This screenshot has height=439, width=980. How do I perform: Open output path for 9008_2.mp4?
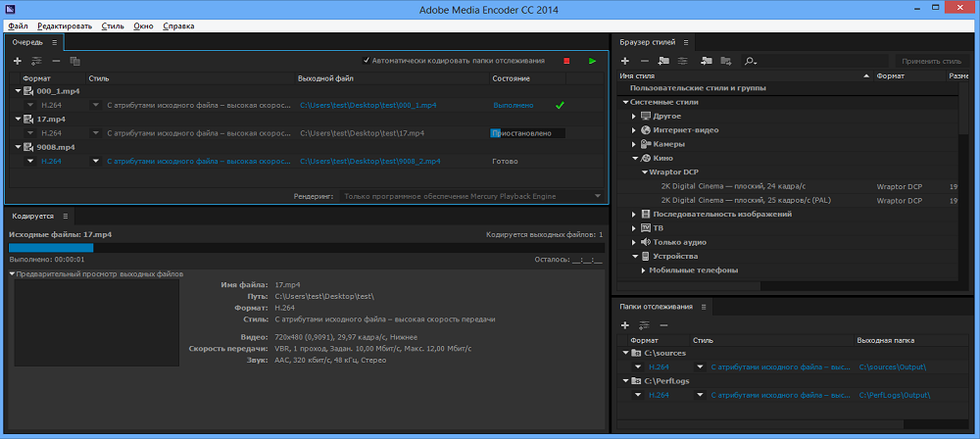(x=370, y=161)
